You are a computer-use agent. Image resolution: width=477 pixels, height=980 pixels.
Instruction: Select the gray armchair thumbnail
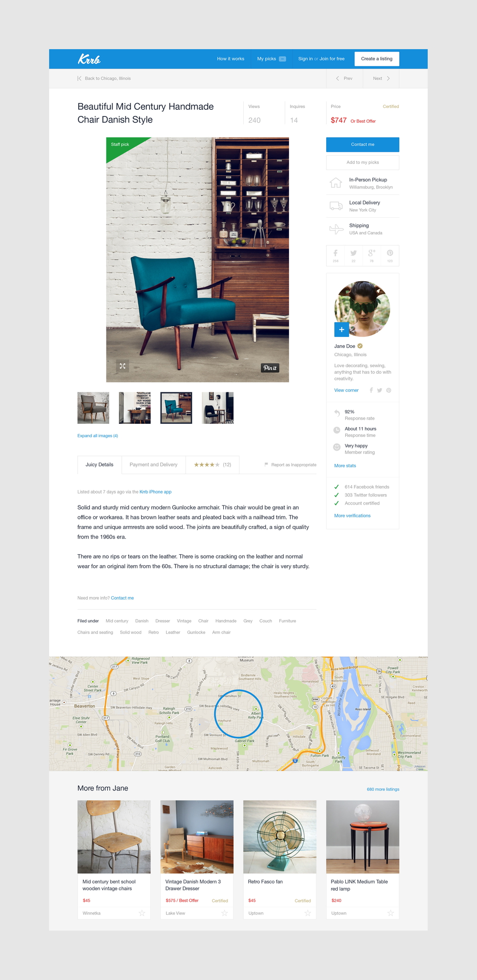(93, 408)
